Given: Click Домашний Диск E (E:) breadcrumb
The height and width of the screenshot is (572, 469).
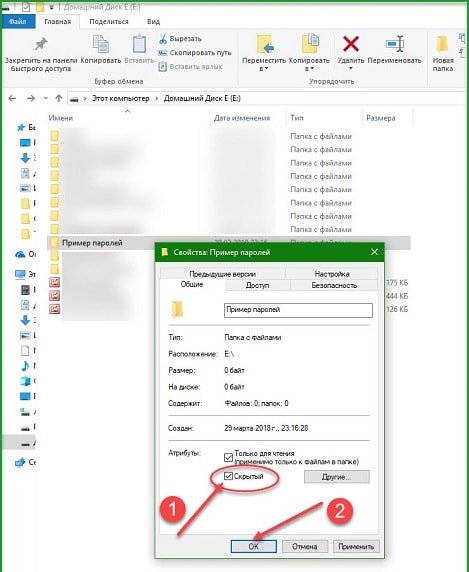Looking at the screenshot, I should [x=202, y=98].
